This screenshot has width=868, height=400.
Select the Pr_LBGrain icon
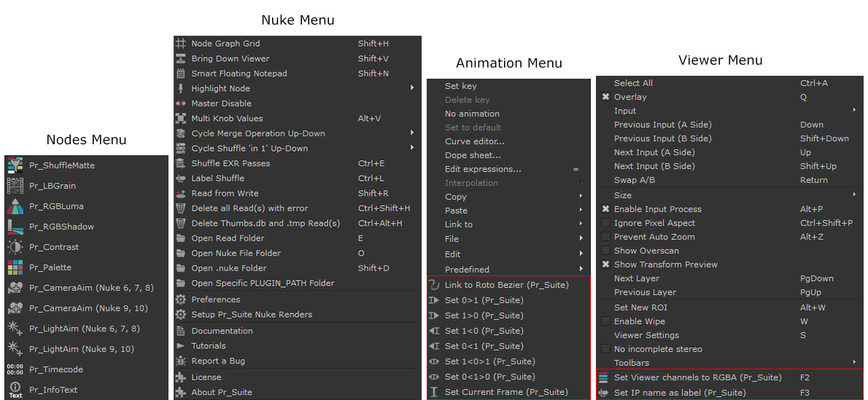(x=15, y=186)
